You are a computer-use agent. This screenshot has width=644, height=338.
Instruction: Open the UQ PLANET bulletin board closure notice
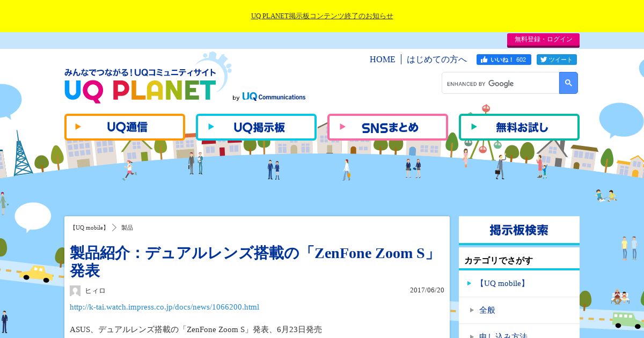(322, 16)
